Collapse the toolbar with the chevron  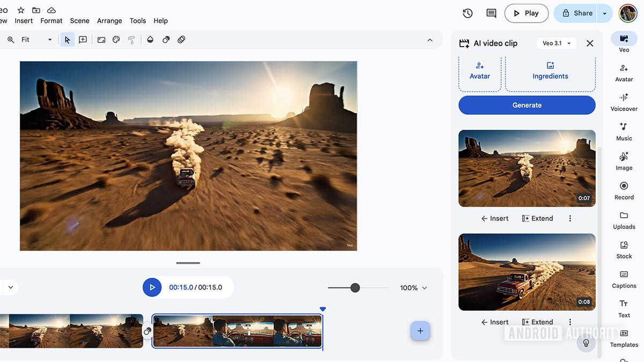pyautogui.click(x=430, y=40)
